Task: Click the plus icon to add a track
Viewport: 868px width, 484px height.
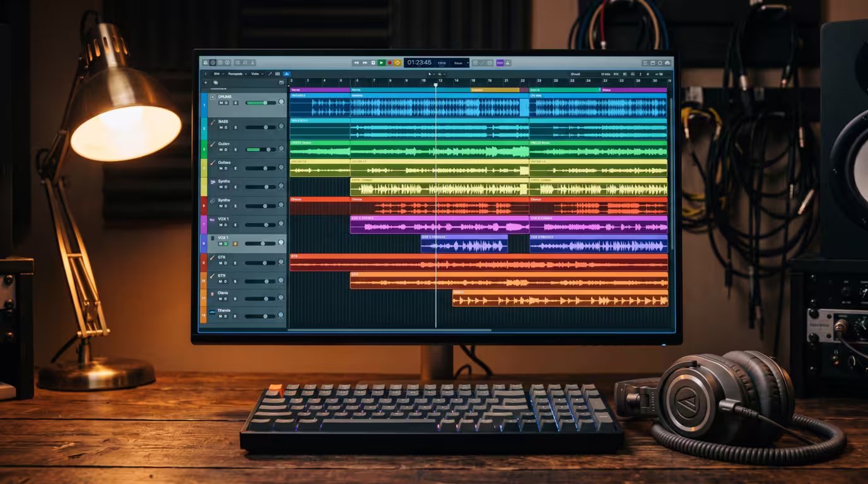Action: pos(206,83)
